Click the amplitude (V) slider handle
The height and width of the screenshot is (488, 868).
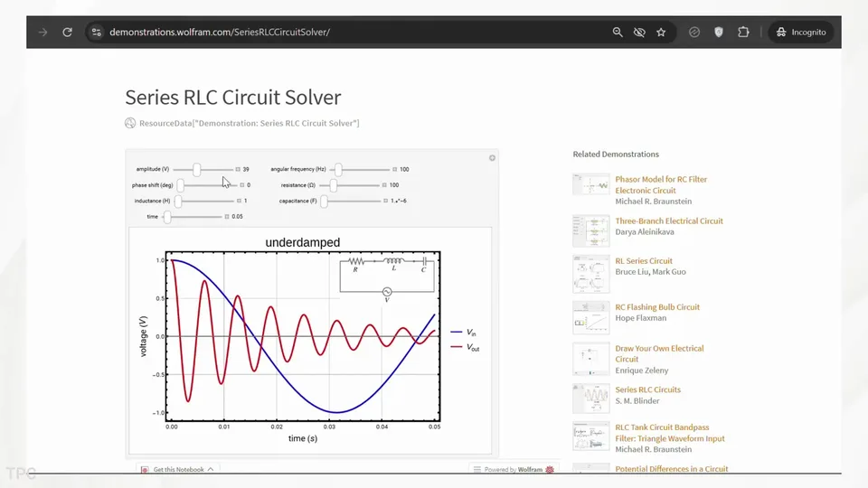click(196, 169)
